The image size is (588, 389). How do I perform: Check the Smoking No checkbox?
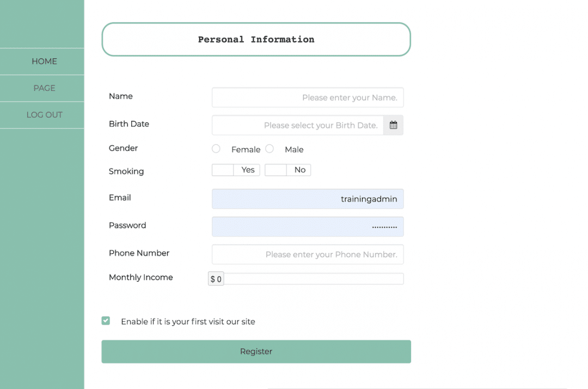coord(275,169)
